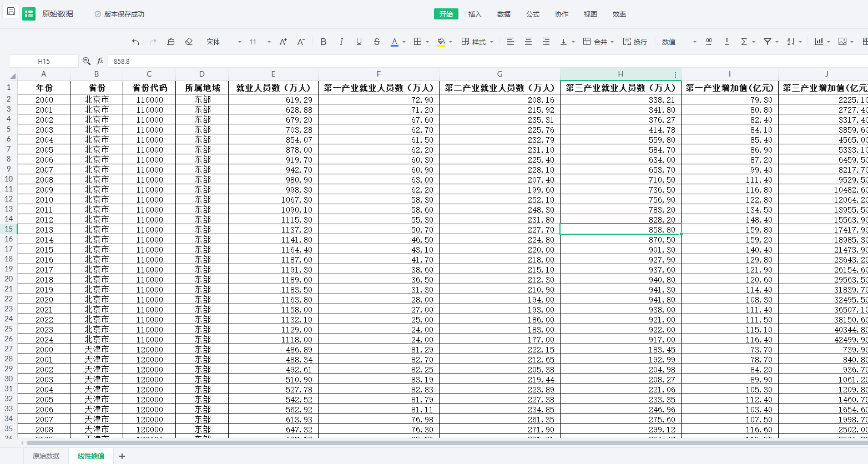Viewport: 868px width, 464px height.
Task: Open the 样式 styles menu
Action: point(477,42)
